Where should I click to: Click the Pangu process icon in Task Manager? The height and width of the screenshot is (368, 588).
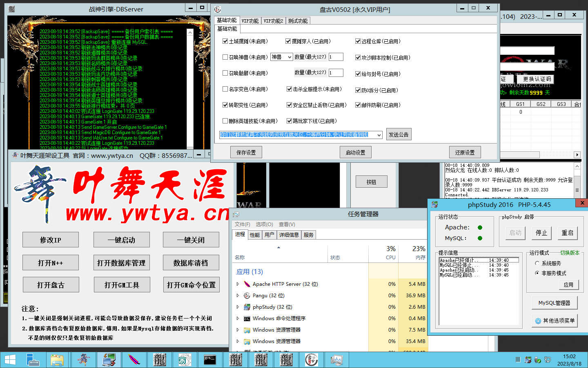(247, 295)
